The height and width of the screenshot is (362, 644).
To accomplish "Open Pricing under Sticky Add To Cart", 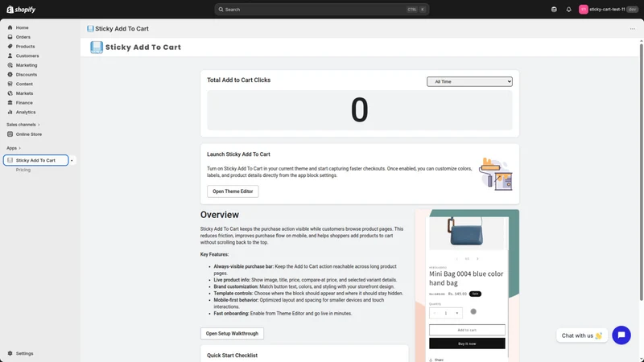I will 23,170.
